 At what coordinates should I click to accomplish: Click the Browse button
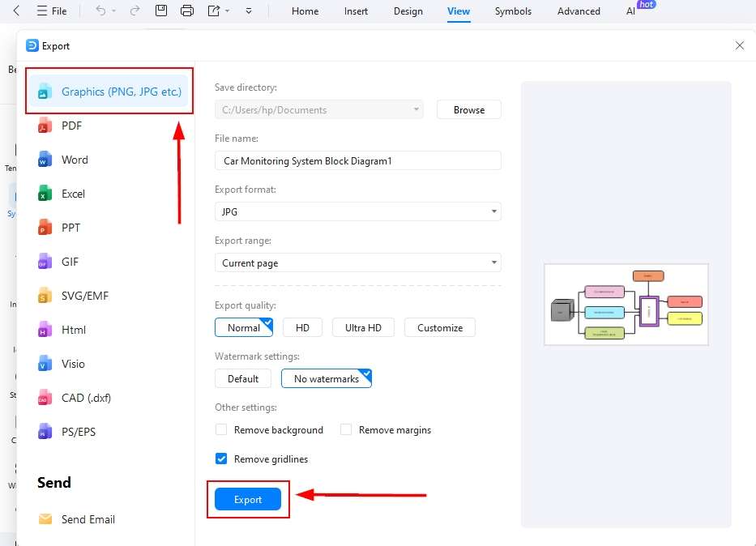[x=468, y=109]
